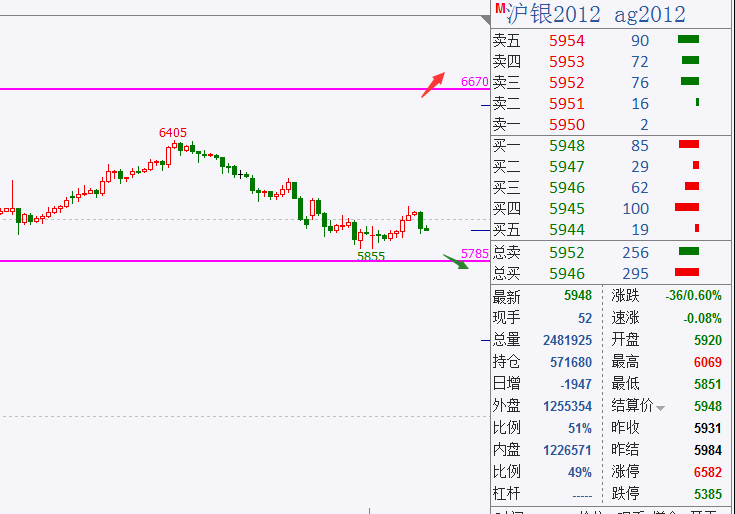Click the 买三 bid price 5946

point(567,188)
